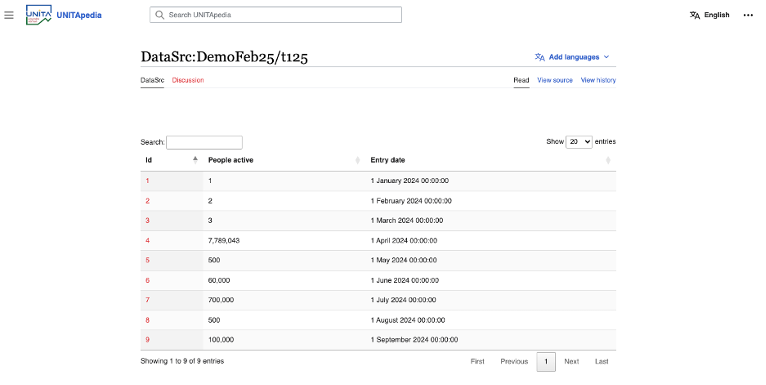Select the DataSrc tab
The width and height of the screenshot is (766, 385).
pyautogui.click(x=152, y=80)
